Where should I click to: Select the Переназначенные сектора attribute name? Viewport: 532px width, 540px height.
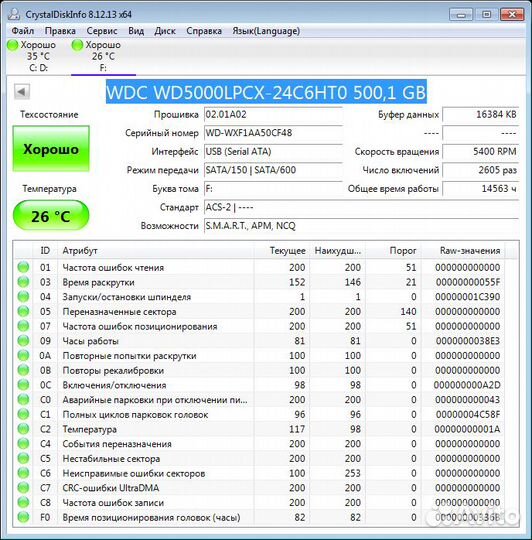point(119,312)
